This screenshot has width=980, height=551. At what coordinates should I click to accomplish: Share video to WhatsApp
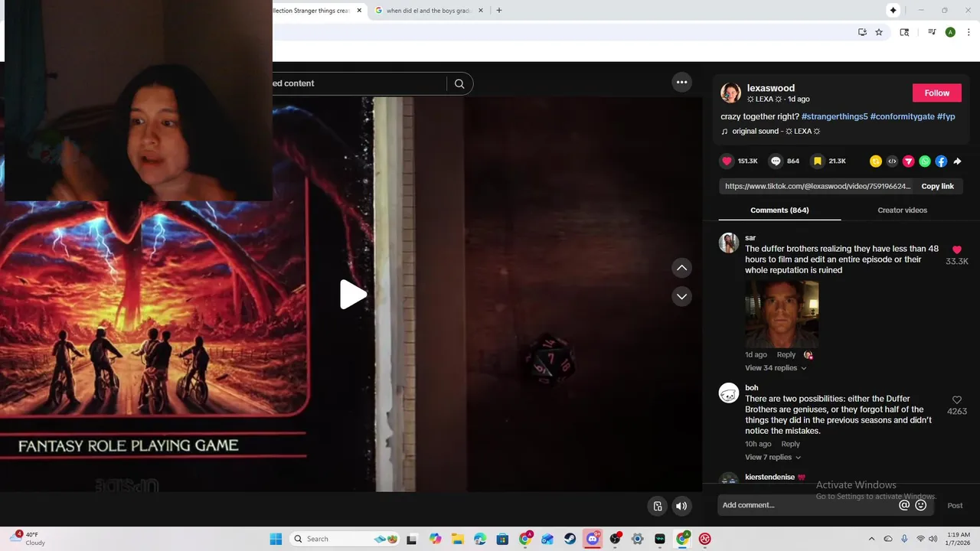pos(925,161)
